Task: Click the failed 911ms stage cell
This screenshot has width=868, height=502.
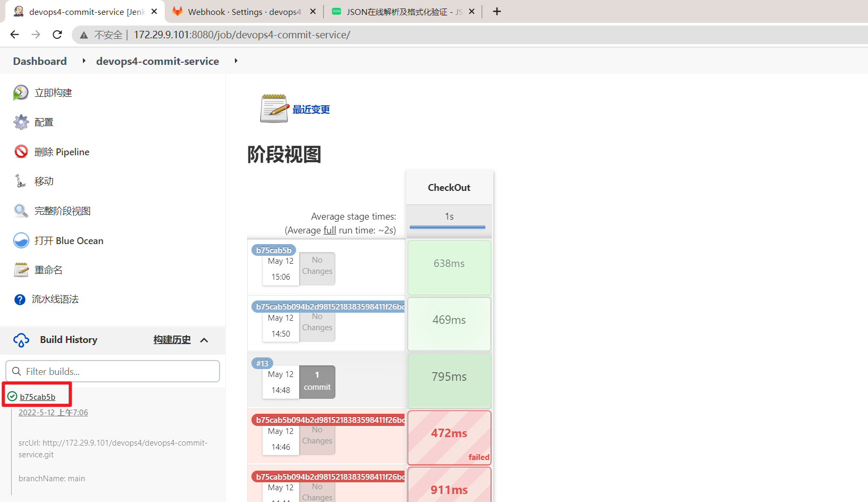Action: tap(449, 484)
